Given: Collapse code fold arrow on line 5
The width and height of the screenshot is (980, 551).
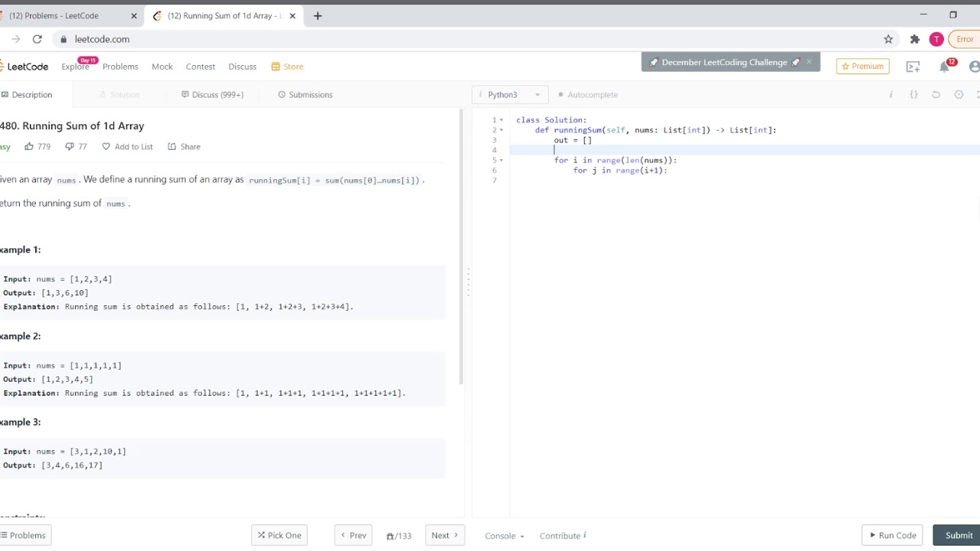Looking at the screenshot, I should coord(501,161).
